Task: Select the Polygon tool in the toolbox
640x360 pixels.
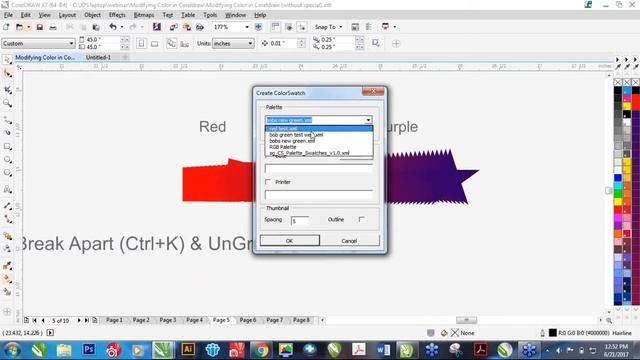Action: [7, 173]
